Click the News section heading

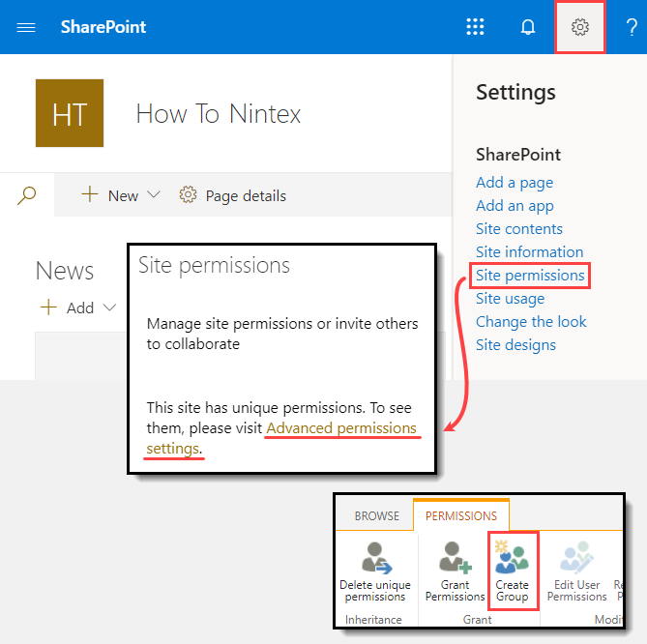pyautogui.click(x=65, y=271)
